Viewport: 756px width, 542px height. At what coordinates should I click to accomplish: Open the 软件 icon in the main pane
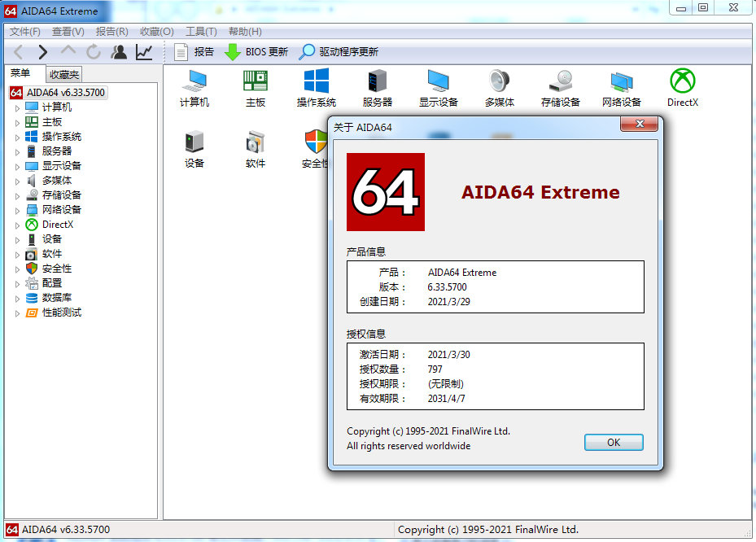[x=256, y=149]
